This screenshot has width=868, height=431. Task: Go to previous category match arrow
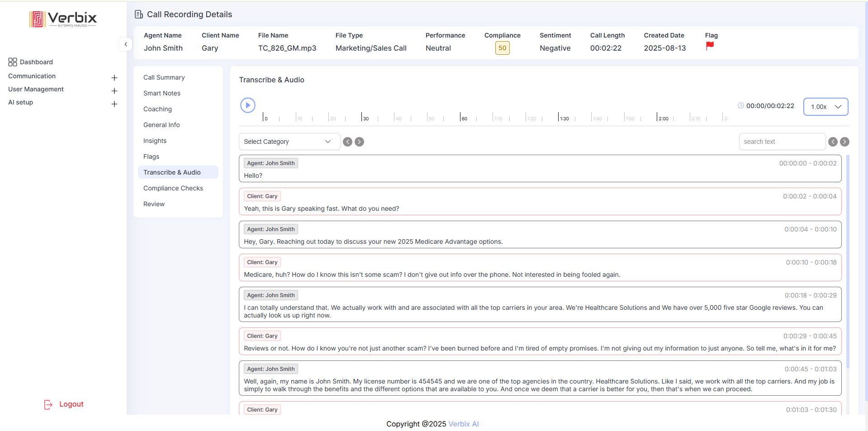[347, 142]
